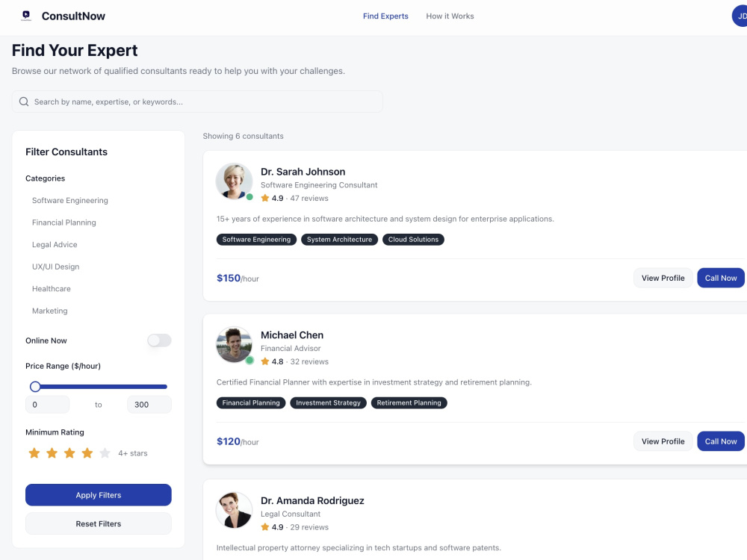Click the '29 reviews' text
The image size is (747, 560).
[x=309, y=527]
